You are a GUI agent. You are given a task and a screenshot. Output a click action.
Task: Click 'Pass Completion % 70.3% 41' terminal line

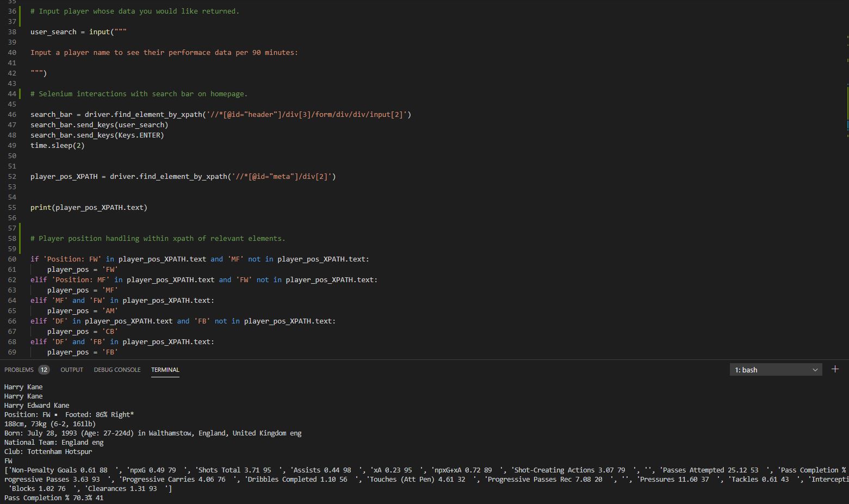[54, 498]
